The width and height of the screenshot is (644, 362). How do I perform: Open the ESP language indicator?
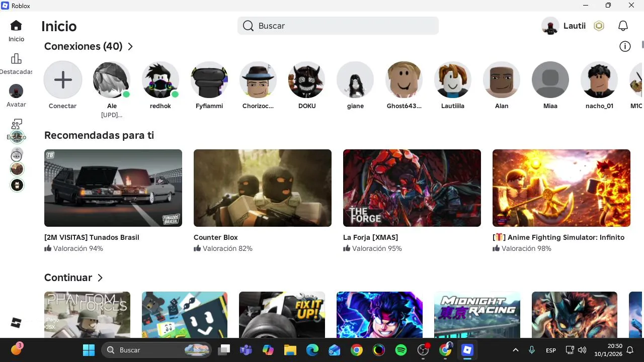[551, 350]
